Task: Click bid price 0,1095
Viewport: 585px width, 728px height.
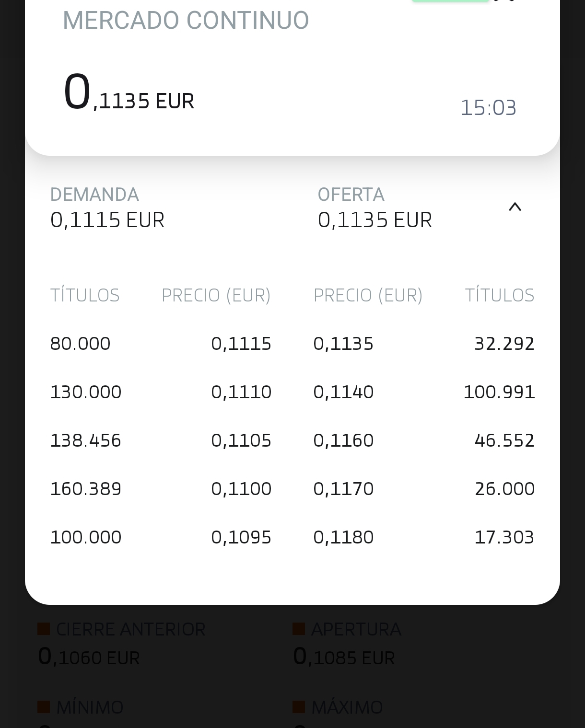Action: tap(241, 537)
